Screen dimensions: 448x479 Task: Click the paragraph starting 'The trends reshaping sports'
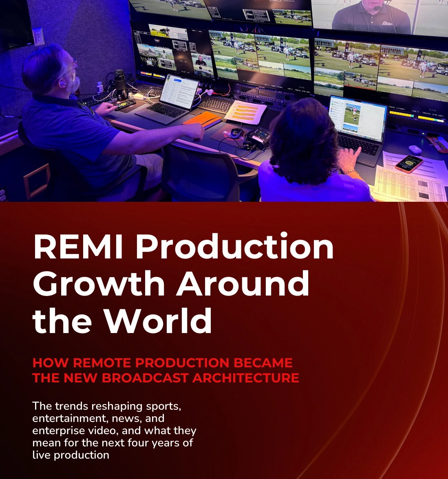pyautogui.click(x=114, y=430)
